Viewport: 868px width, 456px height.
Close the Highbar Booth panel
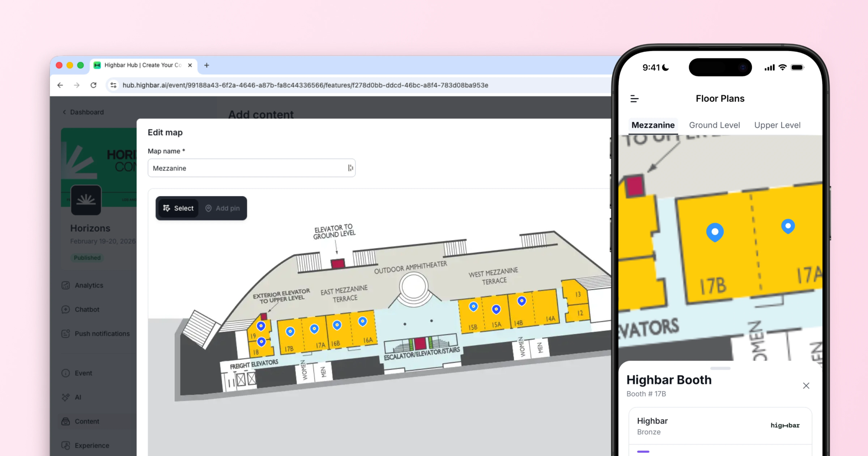point(806,385)
